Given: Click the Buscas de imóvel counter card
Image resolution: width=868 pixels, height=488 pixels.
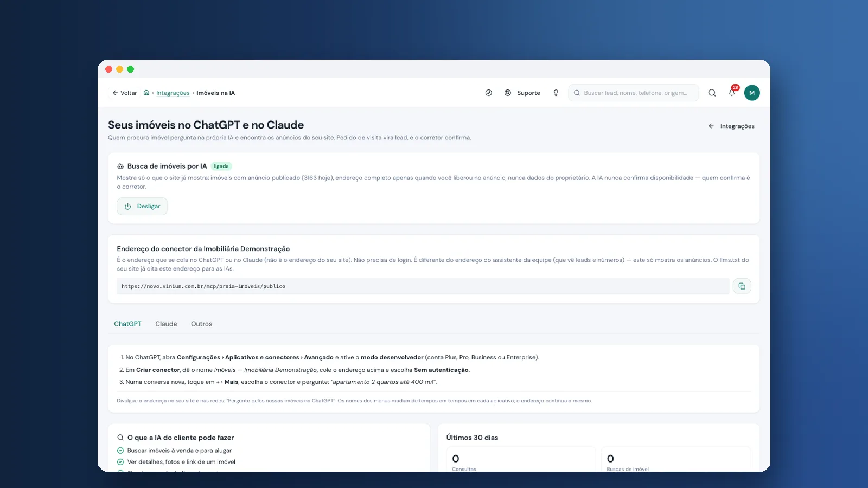Looking at the screenshot, I should coord(676,459).
